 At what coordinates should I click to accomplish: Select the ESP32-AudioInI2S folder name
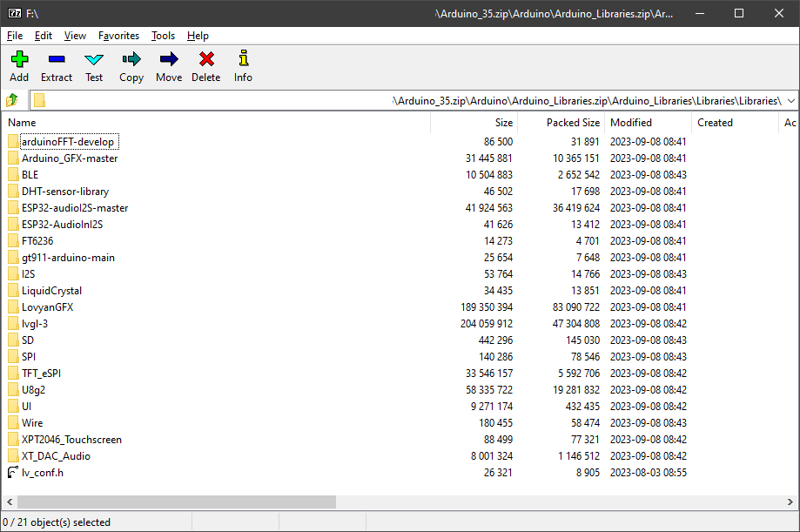[x=63, y=225]
